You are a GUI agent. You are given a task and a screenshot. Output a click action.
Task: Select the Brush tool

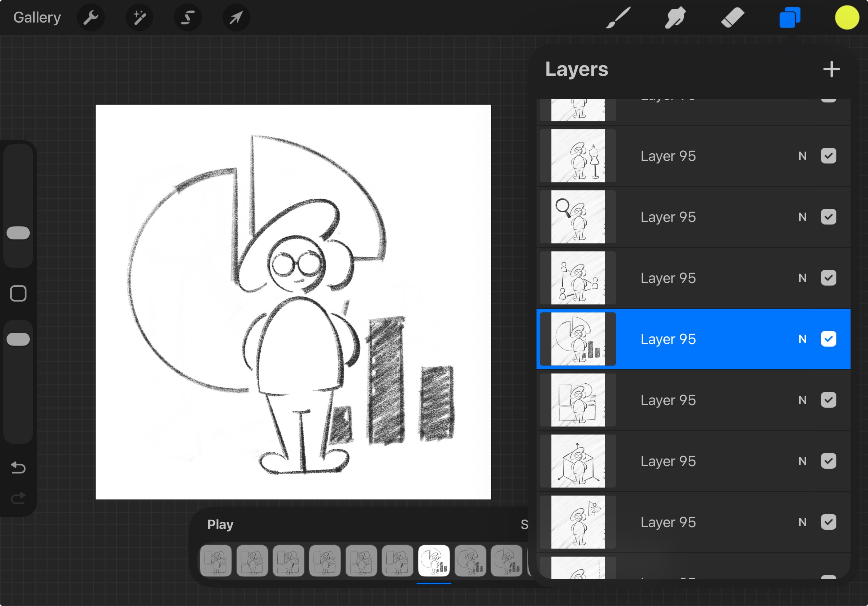[x=619, y=17]
